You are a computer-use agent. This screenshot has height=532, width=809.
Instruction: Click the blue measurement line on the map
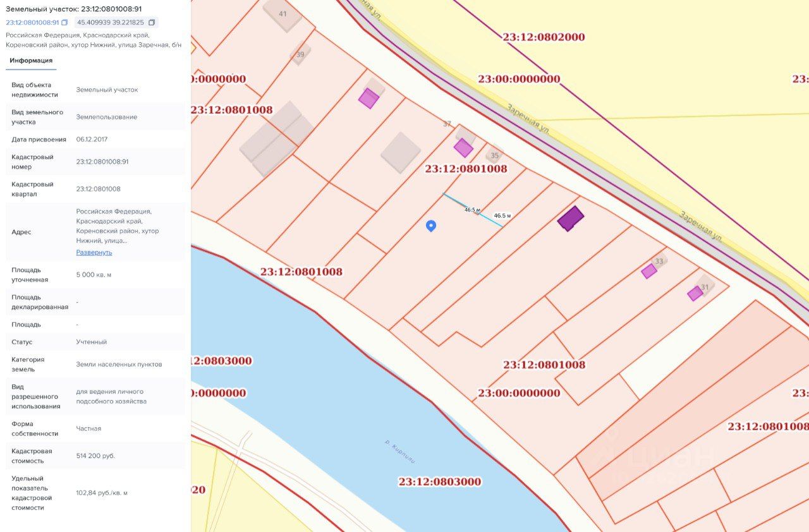(x=473, y=210)
